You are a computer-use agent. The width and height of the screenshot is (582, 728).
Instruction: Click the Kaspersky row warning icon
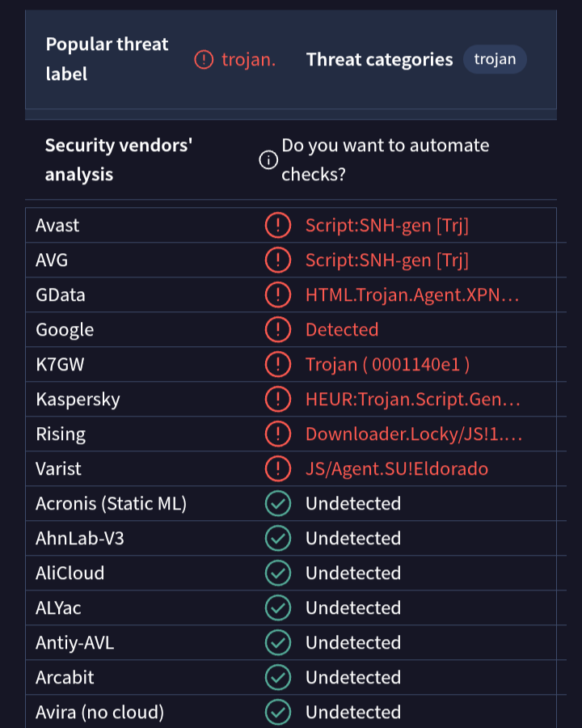tap(277, 400)
